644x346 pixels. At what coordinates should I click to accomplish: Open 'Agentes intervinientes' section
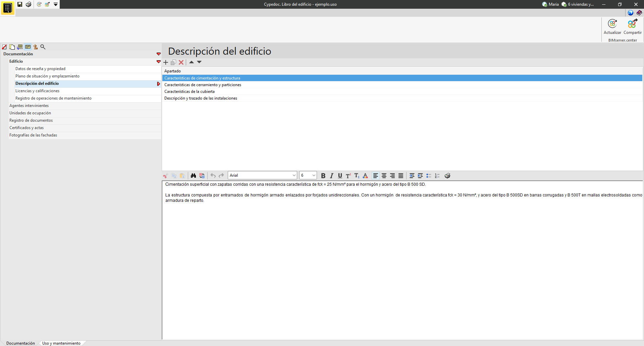[x=85, y=106]
